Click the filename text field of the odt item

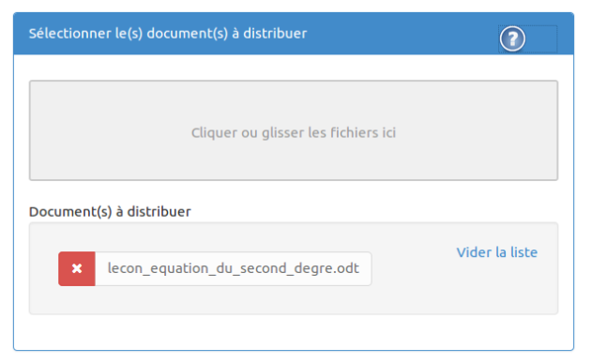(234, 268)
